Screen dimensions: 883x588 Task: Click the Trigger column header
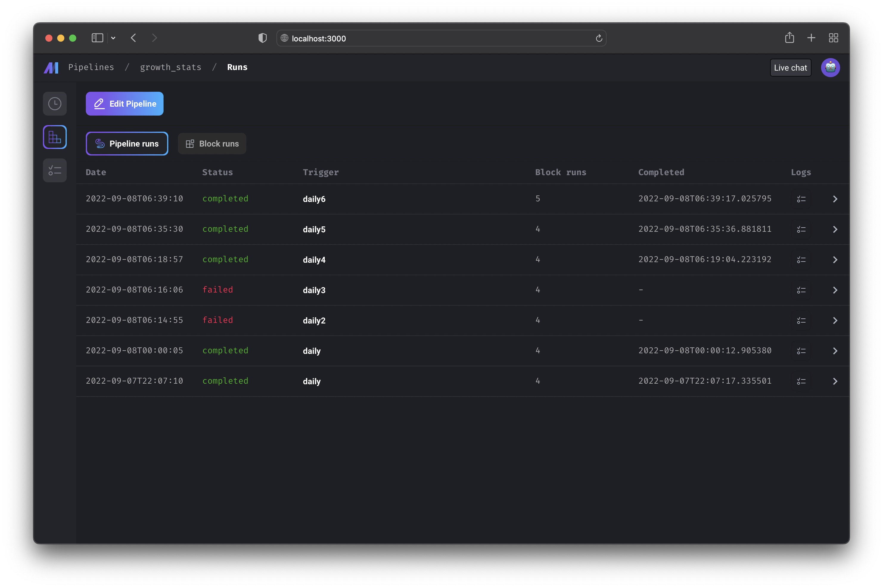321,172
